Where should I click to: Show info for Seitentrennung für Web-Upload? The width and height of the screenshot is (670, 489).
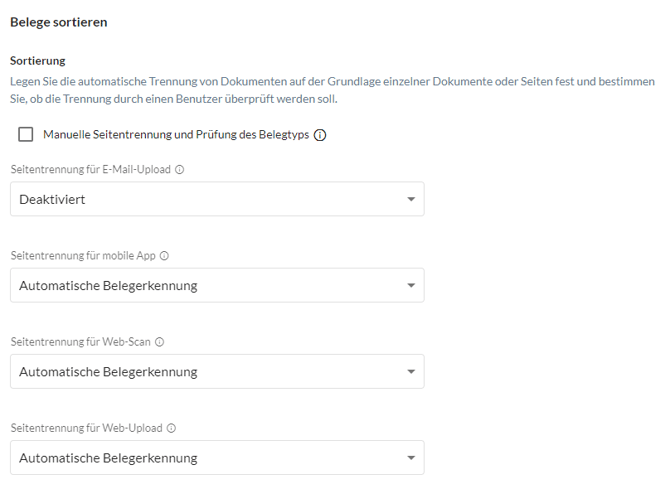tap(171, 428)
